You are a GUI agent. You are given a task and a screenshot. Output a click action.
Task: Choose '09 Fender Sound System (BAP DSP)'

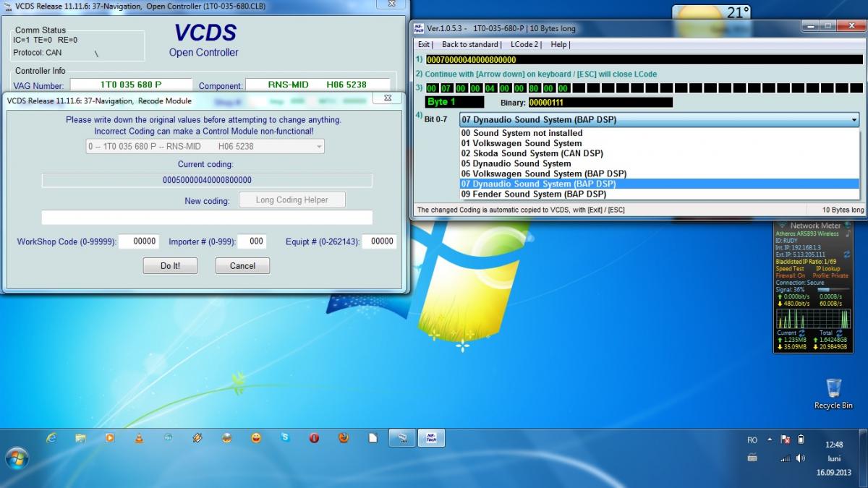click(x=534, y=194)
